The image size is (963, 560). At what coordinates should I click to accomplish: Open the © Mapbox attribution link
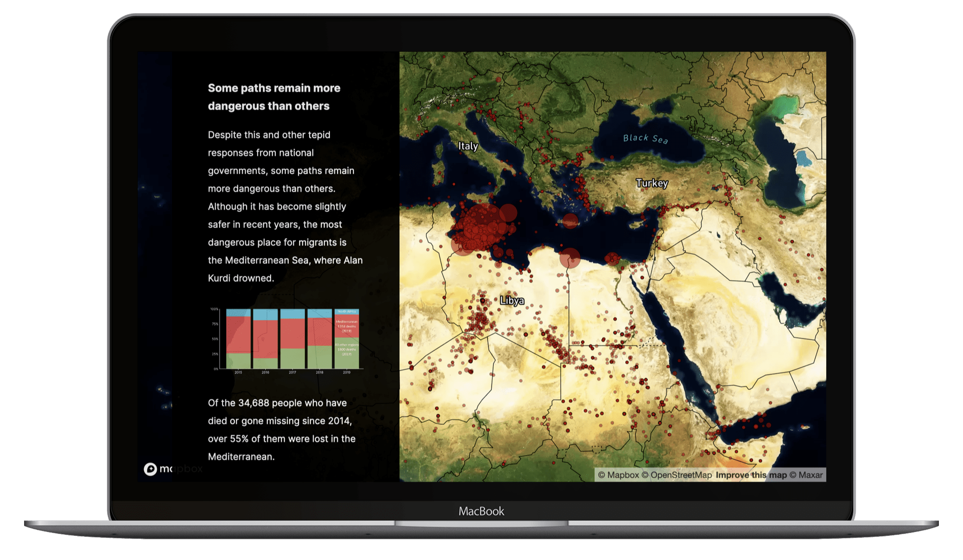coord(618,475)
